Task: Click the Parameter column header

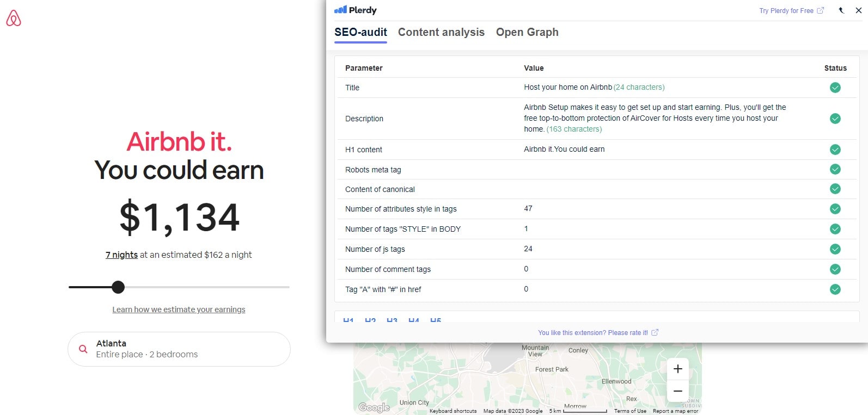Action: pos(364,68)
